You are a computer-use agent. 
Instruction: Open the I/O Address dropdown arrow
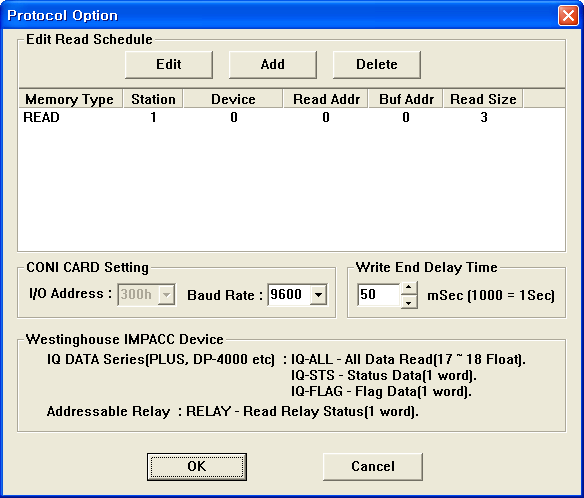coord(166,295)
